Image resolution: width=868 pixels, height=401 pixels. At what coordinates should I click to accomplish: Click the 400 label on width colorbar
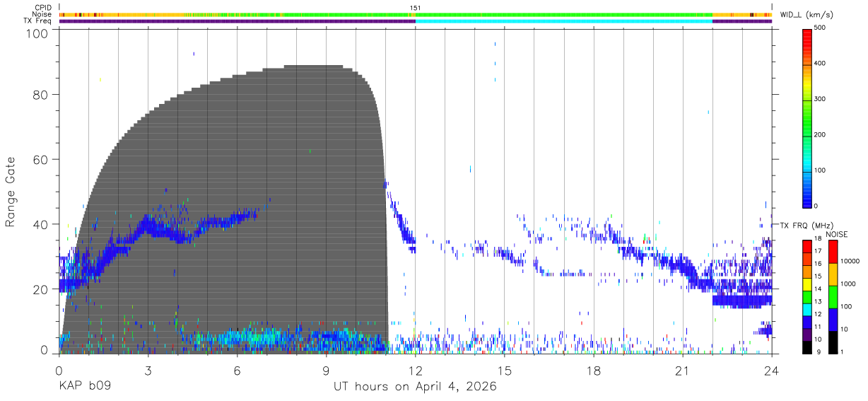point(820,64)
